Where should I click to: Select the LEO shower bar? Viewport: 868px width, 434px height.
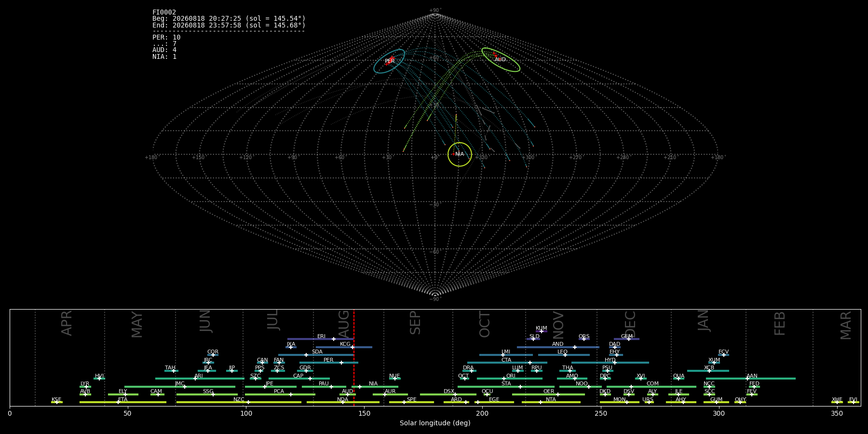(564, 355)
